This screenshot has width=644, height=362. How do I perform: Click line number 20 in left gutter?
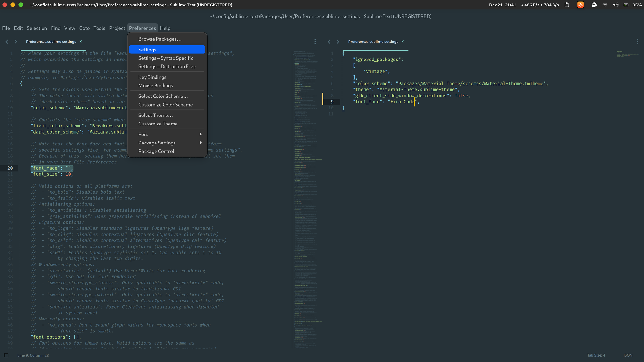(10, 168)
